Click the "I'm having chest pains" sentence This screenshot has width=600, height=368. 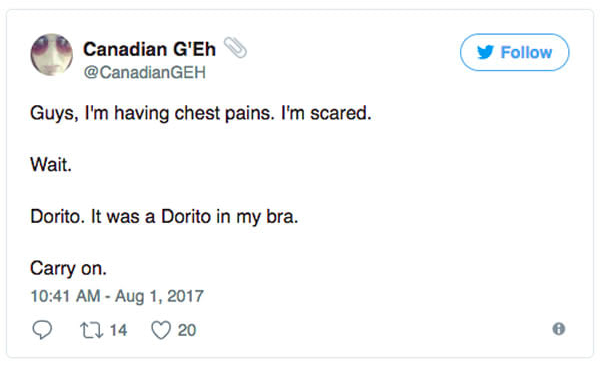point(179,113)
